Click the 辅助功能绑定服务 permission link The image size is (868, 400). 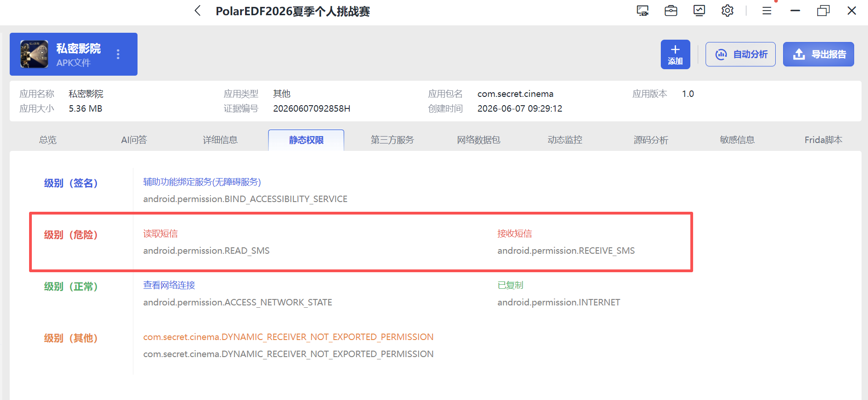[x=202, y=182]
